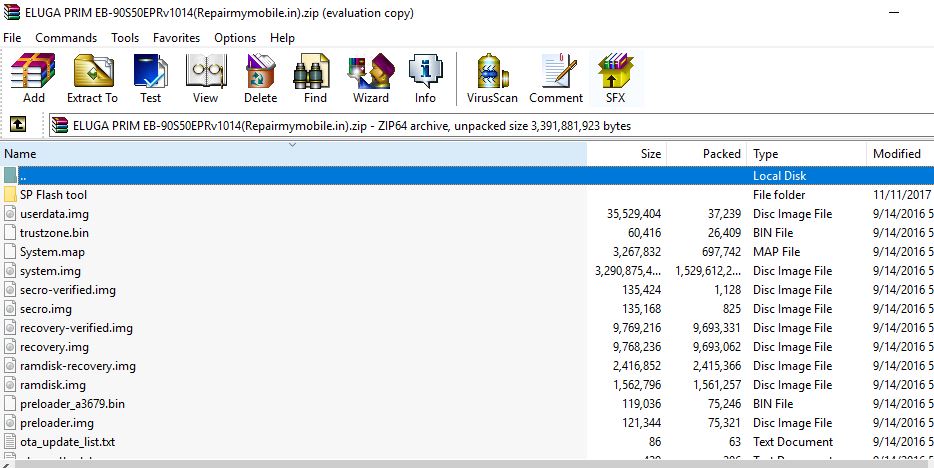The height and width of the screenshot is (468, 934).
Task: Open the Options menu
Action: click(x=235, y=38)
